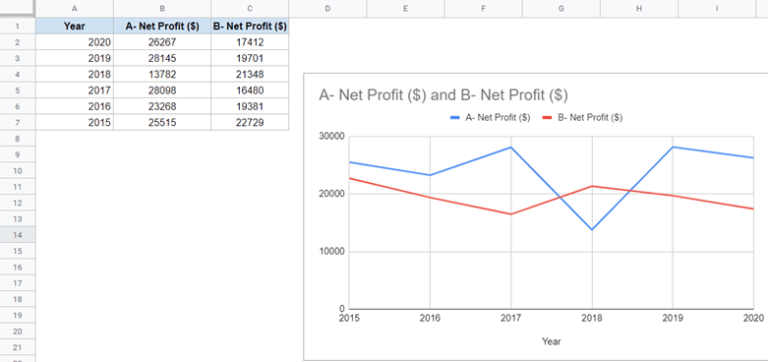Click blue A- Net Profit legend swatch

[x=455, y=118]
